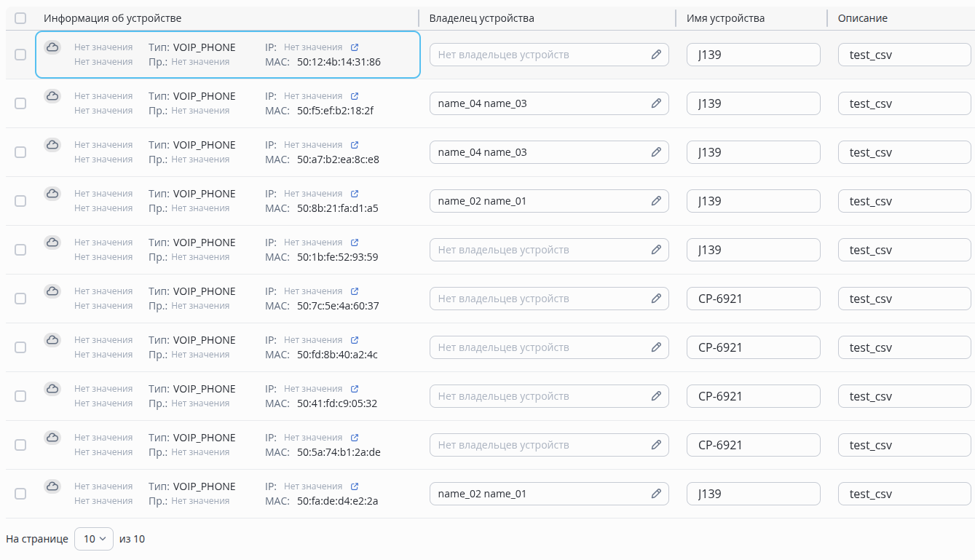Select row with MAC 50:f5:ef:b2:18:2f
The image size is (975, 560).
[x=20, y=103]
